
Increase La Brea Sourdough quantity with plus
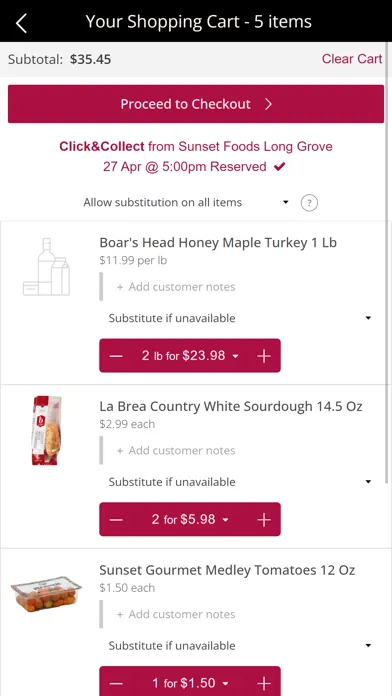coord(264,519)
